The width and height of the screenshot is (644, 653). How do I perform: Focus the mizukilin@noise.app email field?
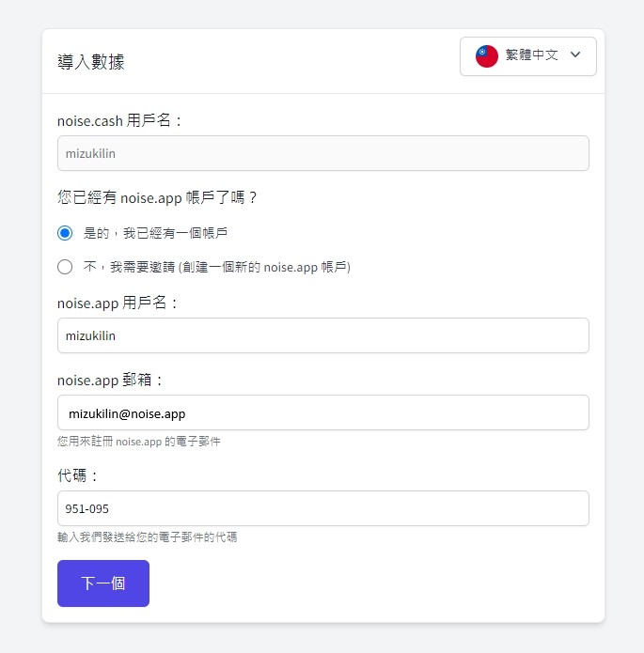[x=323, y=412]
